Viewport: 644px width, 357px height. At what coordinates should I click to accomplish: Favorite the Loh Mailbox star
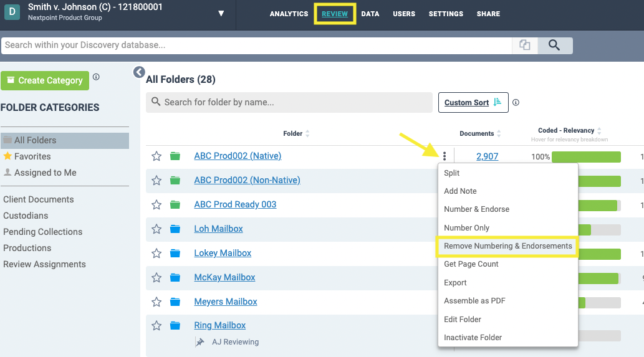click(x=156, y=229)
